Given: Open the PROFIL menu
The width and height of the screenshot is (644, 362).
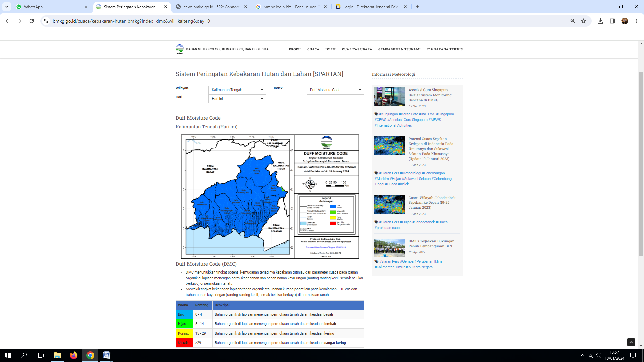Looking at the screenshot, I should [x=295, y=49].
